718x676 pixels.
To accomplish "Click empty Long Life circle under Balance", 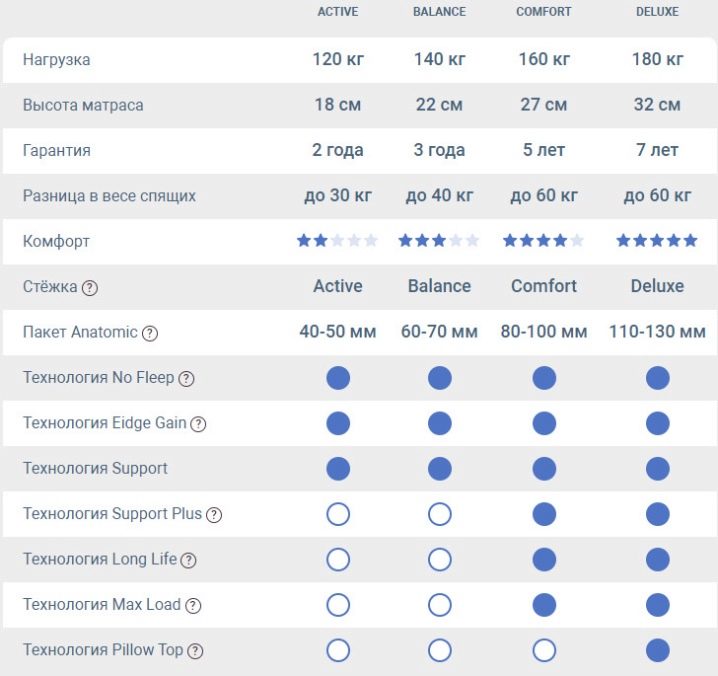I will click(x=439, y=560).
